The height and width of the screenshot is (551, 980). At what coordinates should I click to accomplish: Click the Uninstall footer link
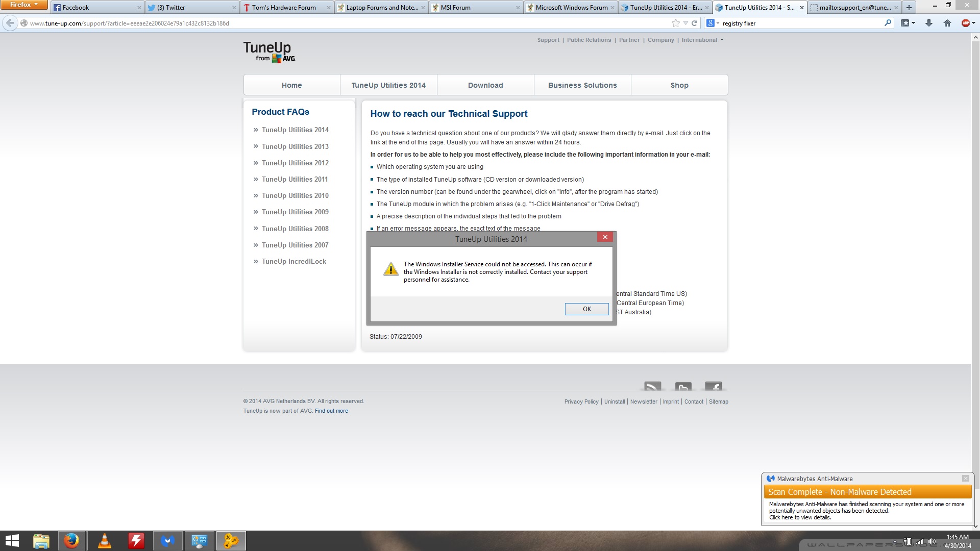(x=615, y=402)
